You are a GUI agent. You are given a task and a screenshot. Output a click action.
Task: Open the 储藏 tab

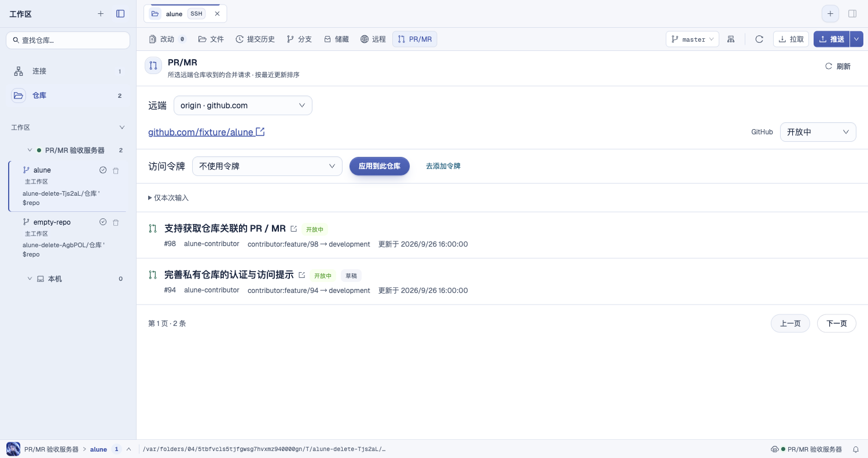[336, 39]
